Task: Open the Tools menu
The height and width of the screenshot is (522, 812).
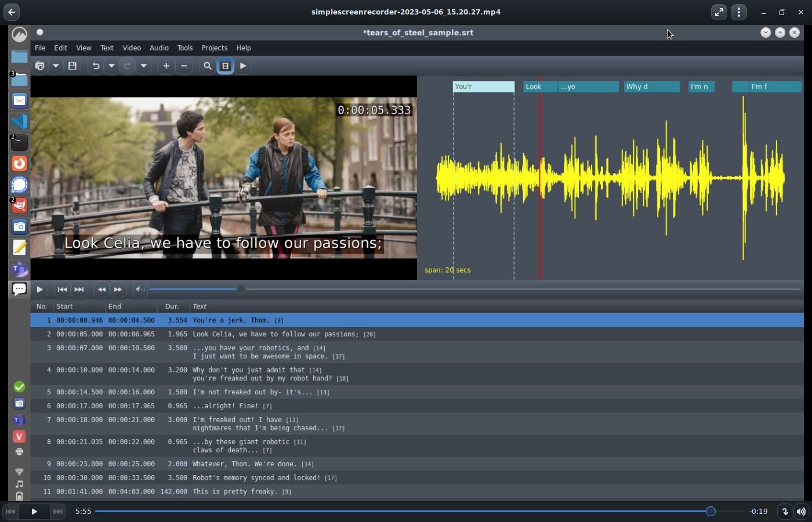Action: pyautogui.click(x=185, y=48)
